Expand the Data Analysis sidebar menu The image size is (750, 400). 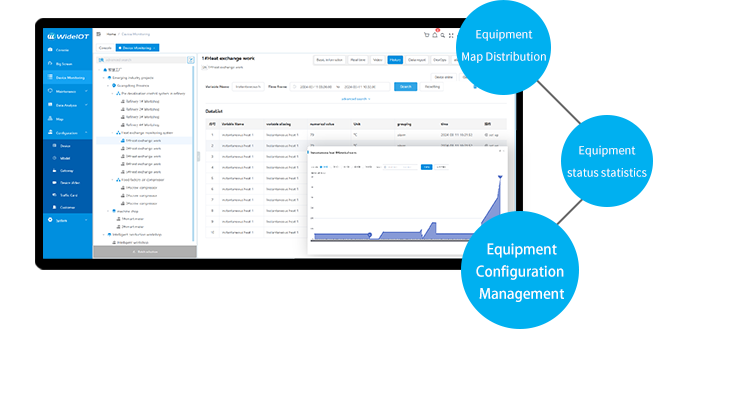point(67,104)
